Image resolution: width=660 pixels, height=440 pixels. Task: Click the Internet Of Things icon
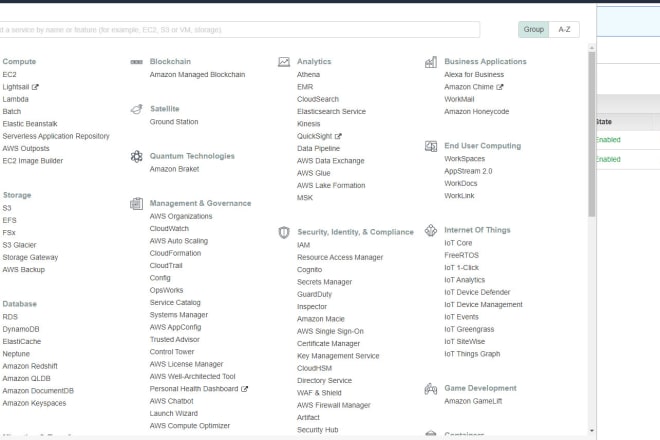[431, 230]
